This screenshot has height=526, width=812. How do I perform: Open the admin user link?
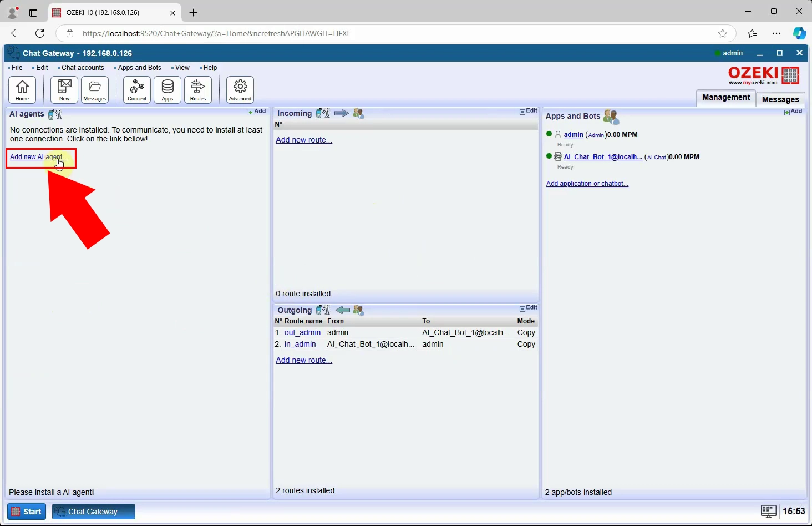(x=574, y=135)
